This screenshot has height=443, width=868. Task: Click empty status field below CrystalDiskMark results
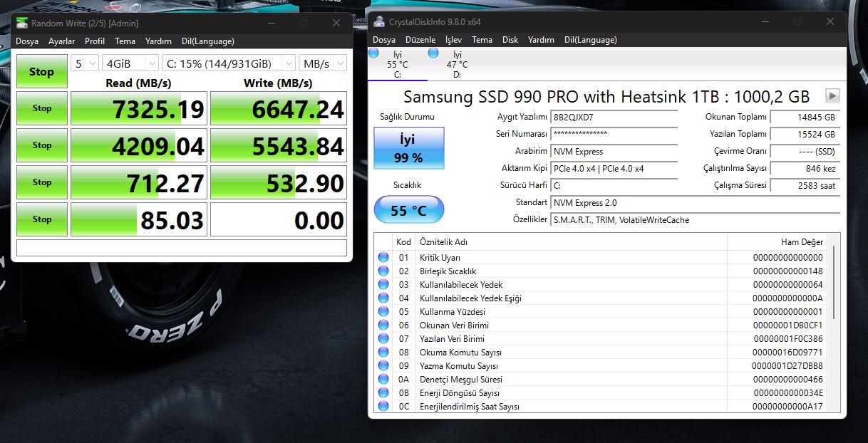point(182,248)
